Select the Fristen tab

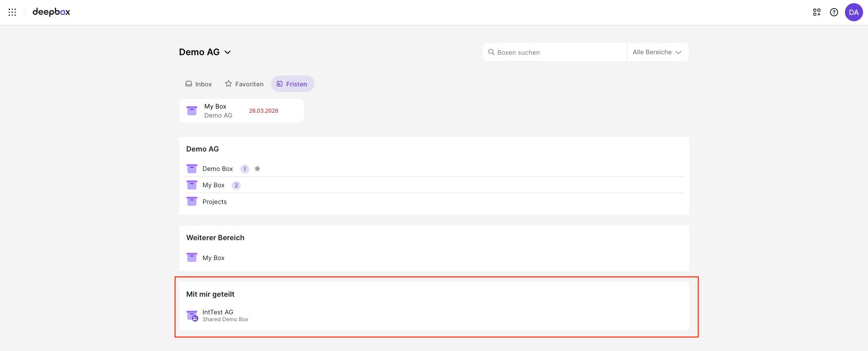[292, 84]
